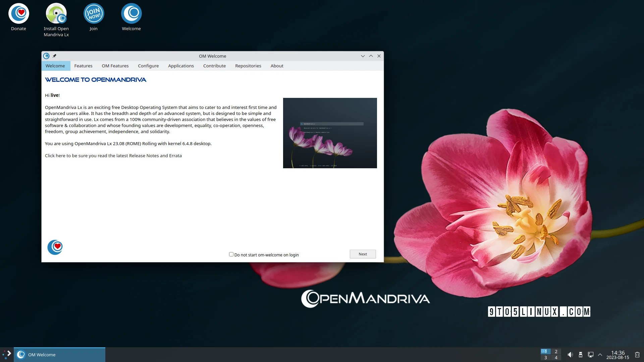Image resolution: width=644 pixels, height=362 pixels.
Task: Enable 'Do not start om-welcome on login'
Action: click(231, 254)
